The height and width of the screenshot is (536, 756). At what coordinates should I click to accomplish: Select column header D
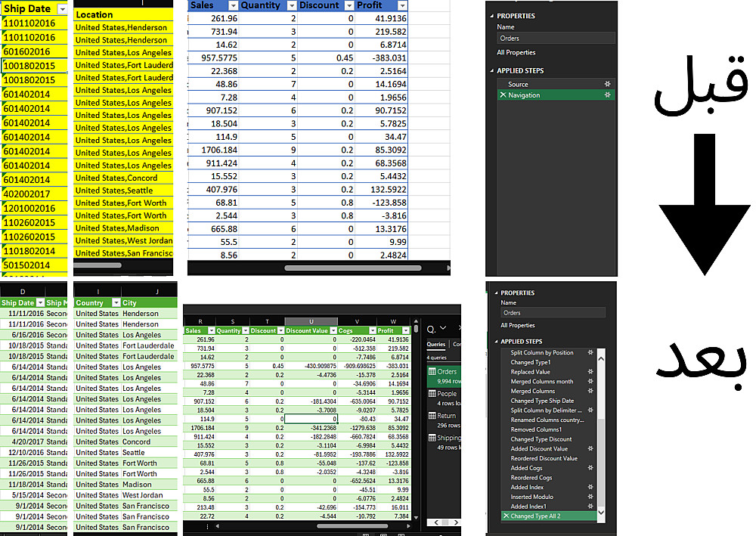coord(23,292)
